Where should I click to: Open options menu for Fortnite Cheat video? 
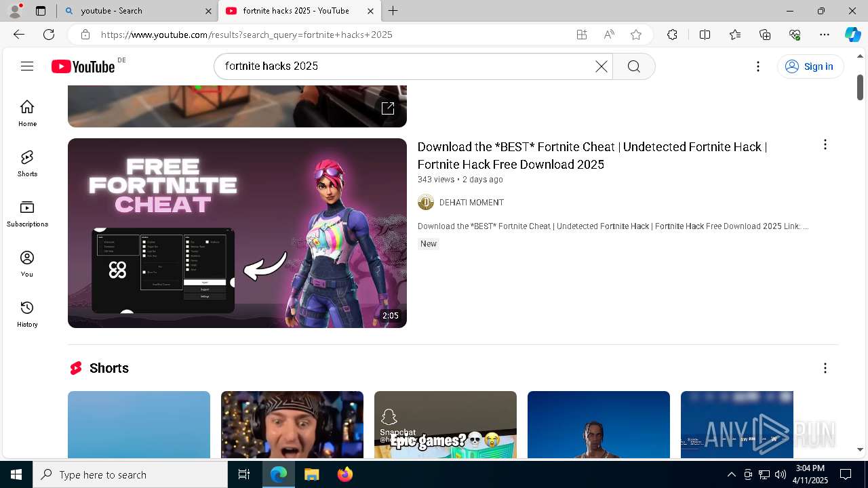tap(825, 144)
